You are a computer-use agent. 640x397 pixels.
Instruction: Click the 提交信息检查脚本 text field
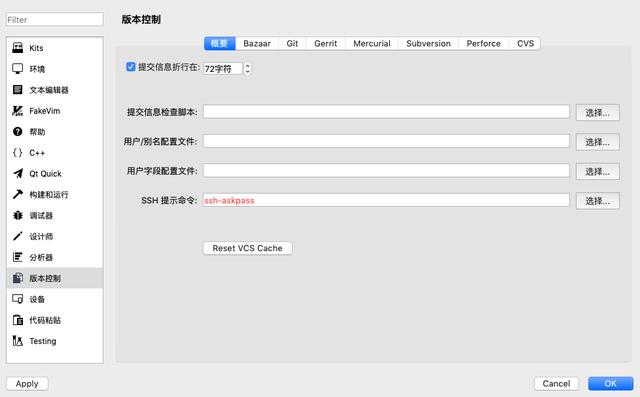point(386,112)
